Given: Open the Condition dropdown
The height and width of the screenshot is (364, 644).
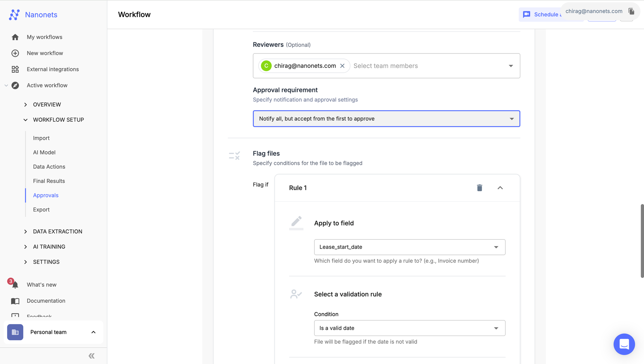Looking at the screenshot, I should click(409, 328).
